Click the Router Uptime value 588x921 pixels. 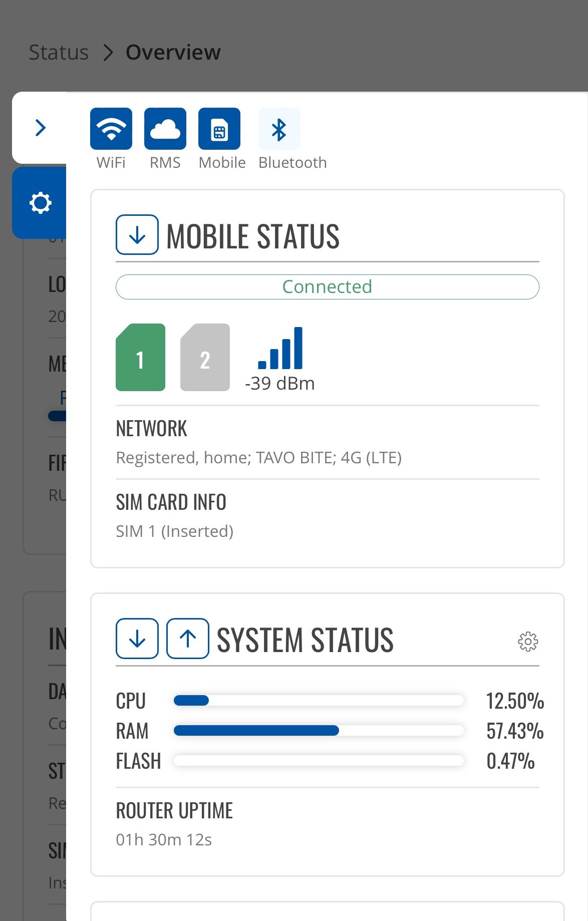coord(164,840)
